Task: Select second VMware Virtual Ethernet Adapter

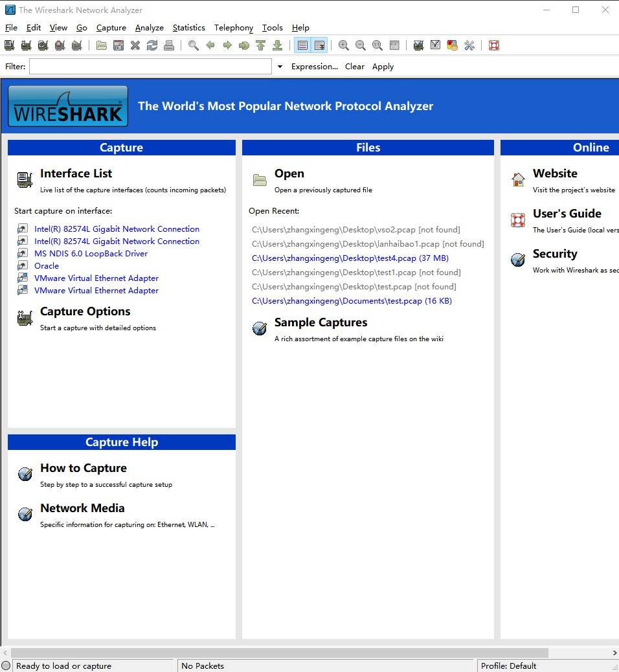Action: [96, 291]
